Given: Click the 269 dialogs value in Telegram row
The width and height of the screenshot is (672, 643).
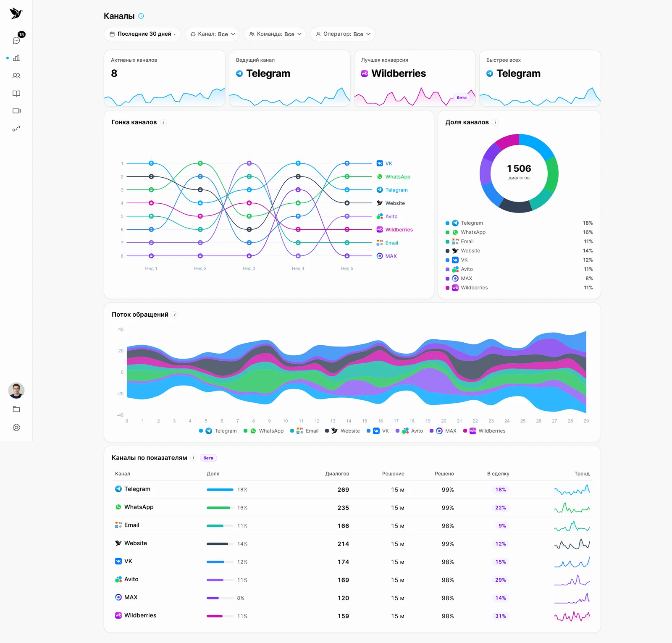Looking at the screenshot, I should coord(343,490).
